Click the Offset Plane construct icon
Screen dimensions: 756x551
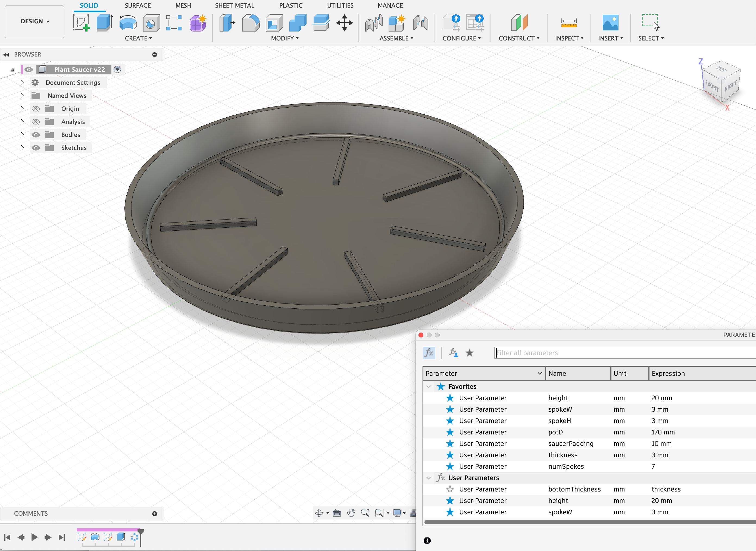coord(519,23)
